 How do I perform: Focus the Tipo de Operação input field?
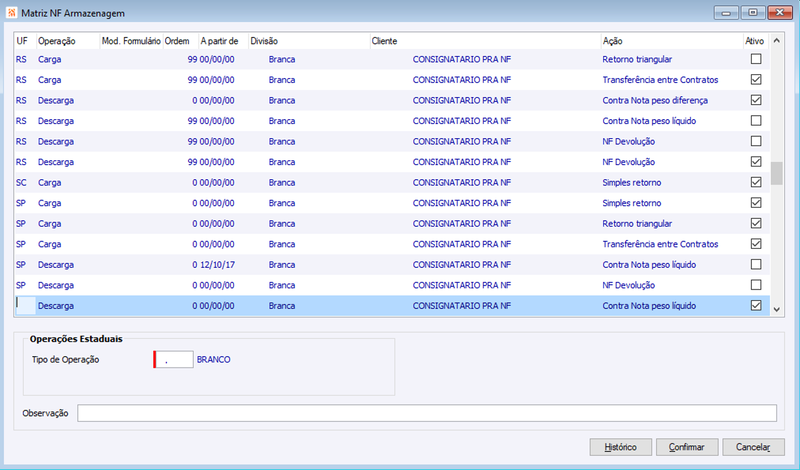coord(173,359)
